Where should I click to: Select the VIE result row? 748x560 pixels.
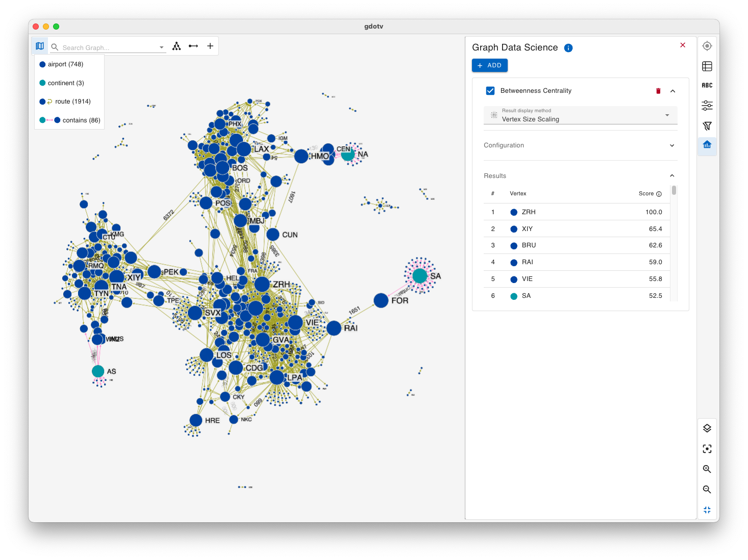577,279
